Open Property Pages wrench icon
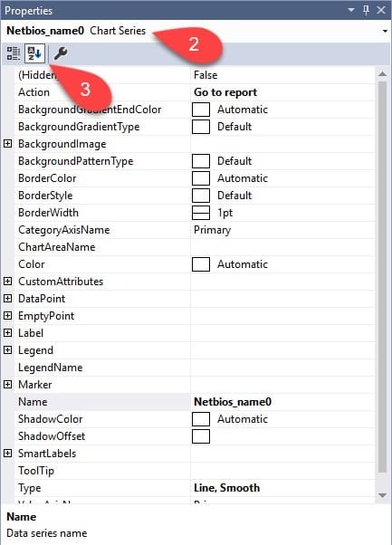Image resolution: width=392 pixels, height=545 pixels. (61, 53)
